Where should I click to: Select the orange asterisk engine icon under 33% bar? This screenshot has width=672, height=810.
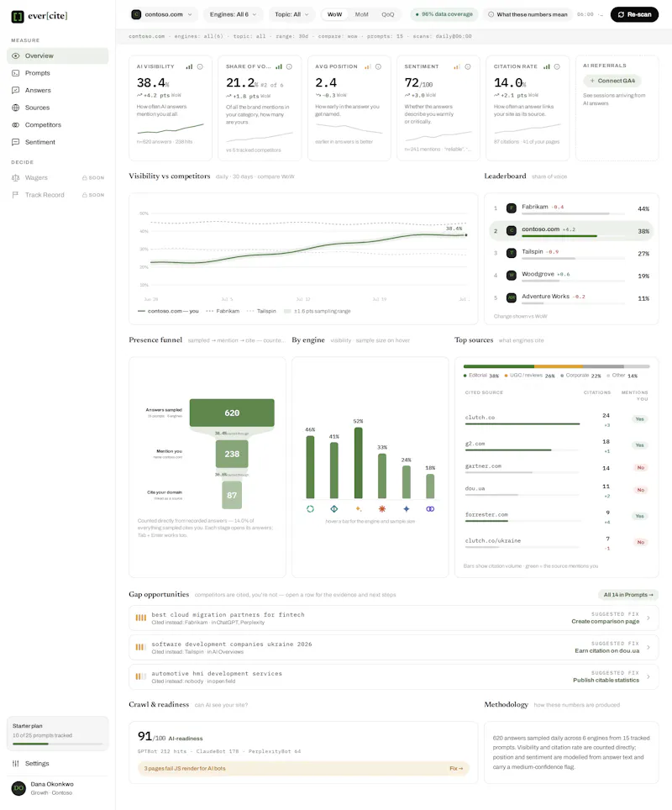coord(382,509)
